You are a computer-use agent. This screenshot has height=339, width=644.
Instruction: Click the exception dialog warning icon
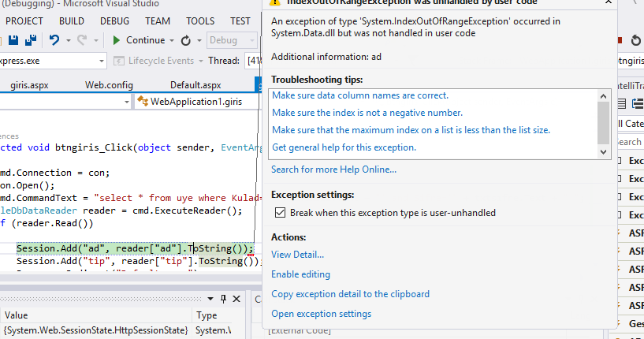point(274,2)
